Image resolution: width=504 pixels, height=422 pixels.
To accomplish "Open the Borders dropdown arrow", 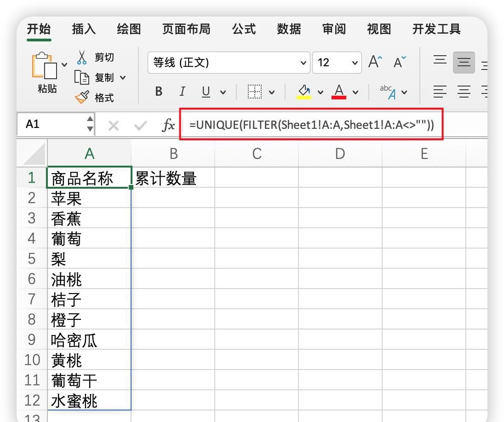I will click(x=272, y=92).
